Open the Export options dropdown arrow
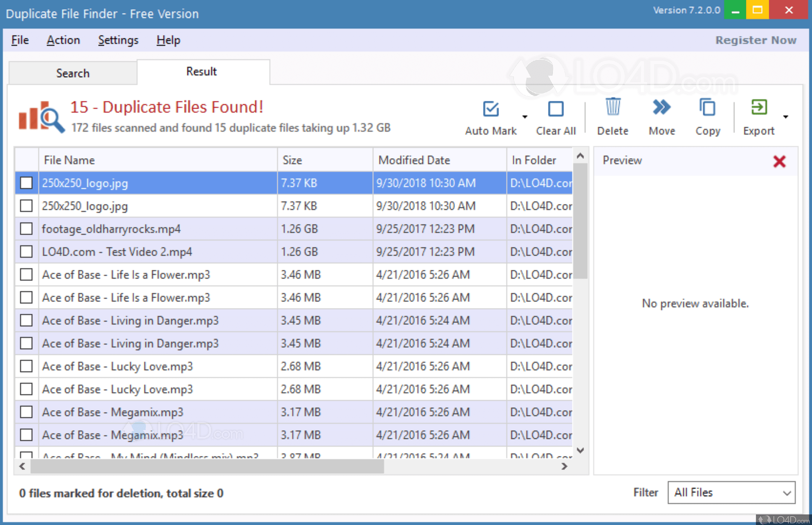Screen dimensions: 812x525 coord(786,116)
